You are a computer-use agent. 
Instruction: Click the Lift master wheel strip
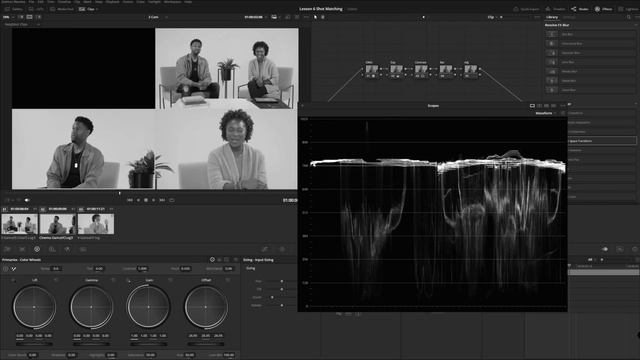click(34, 344)
